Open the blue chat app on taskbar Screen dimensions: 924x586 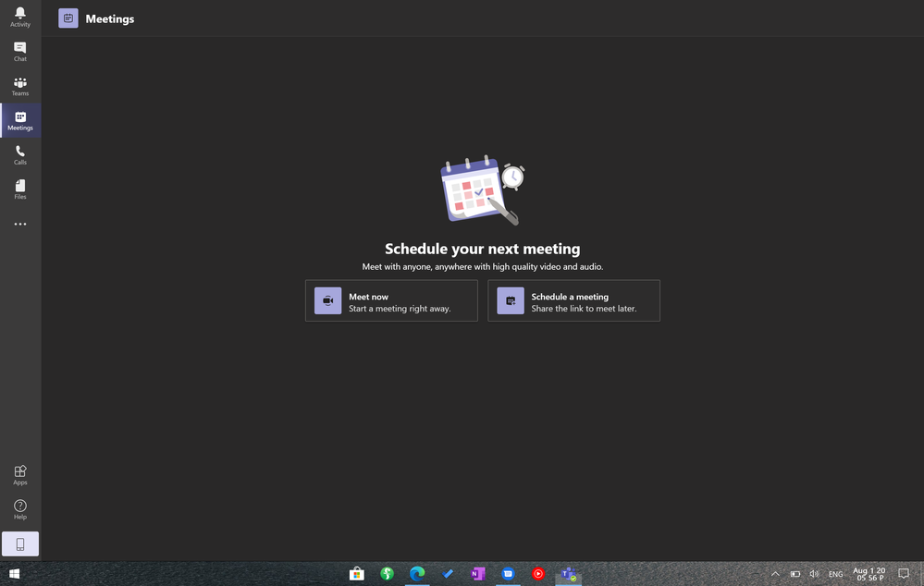508,574
